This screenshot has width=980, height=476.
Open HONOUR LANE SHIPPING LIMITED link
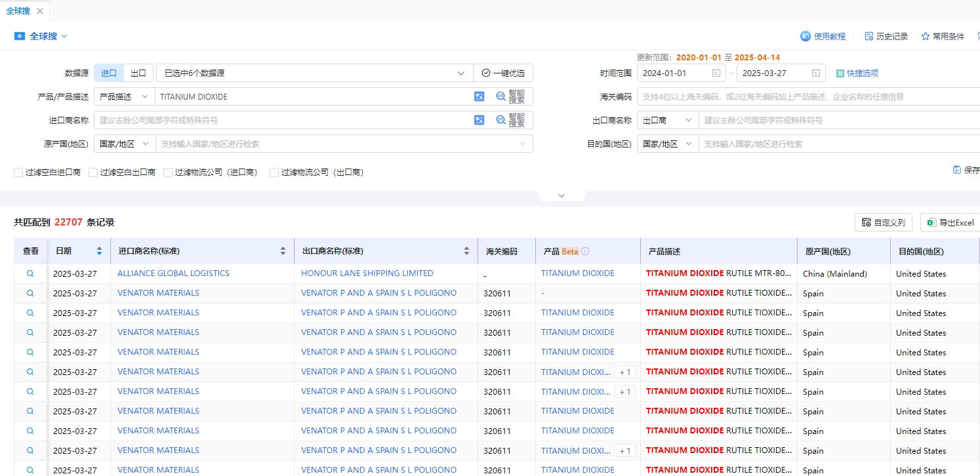click(x=367, y=273)
